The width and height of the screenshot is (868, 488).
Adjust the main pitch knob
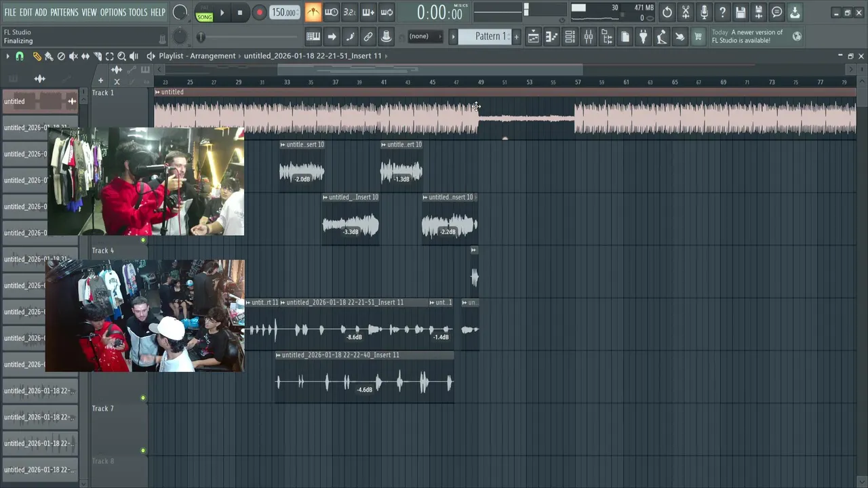coord(180,37)
